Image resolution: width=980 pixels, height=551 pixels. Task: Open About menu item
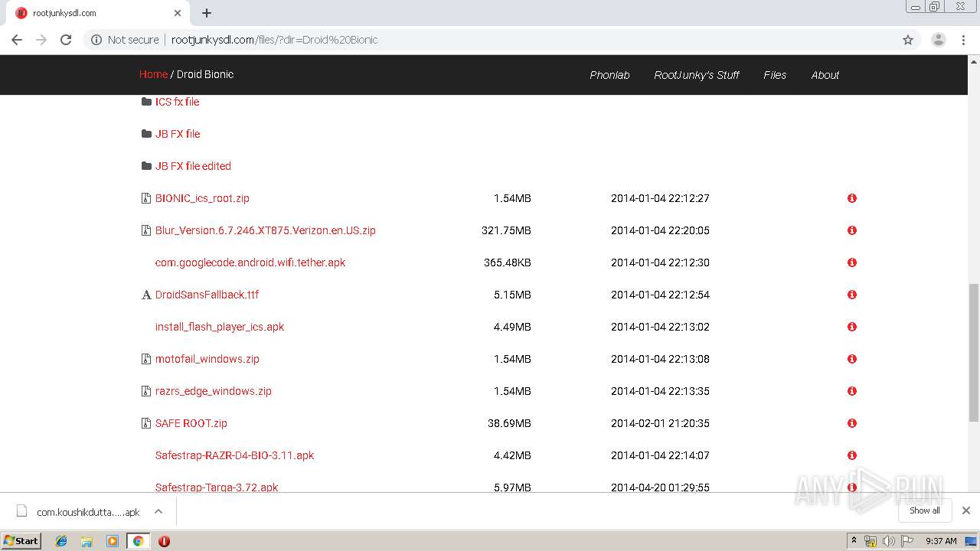tap(825, 75)
